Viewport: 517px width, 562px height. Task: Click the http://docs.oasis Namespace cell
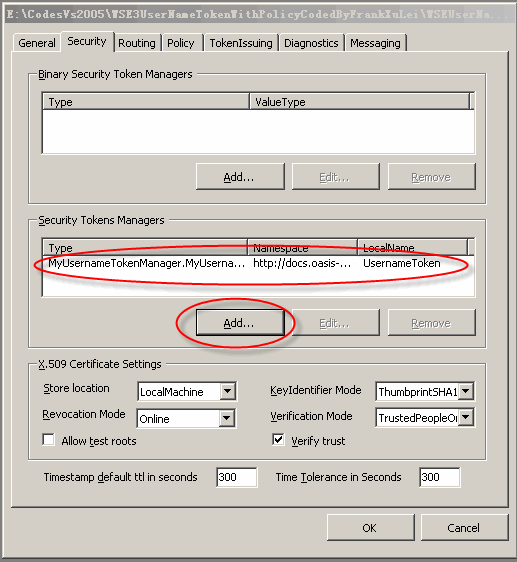point(302,263)
